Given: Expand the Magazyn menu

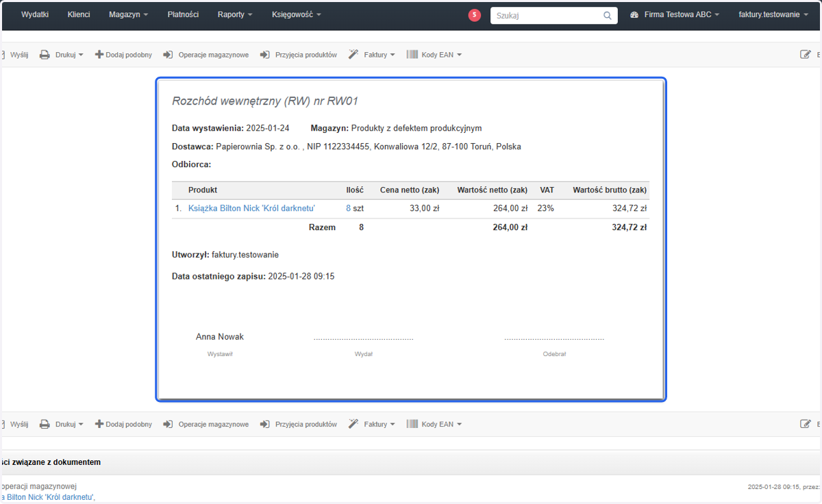Looking at the screenshot, I should click(128, 14).
